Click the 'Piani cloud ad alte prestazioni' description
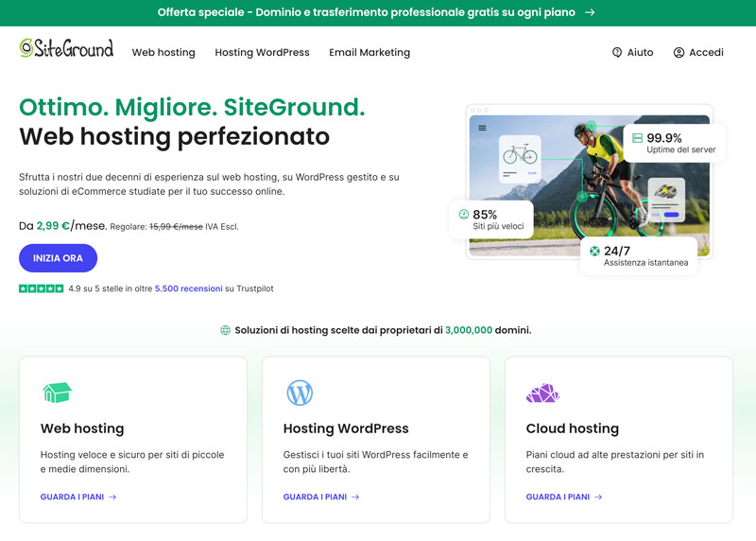 (x=615, y=462)
